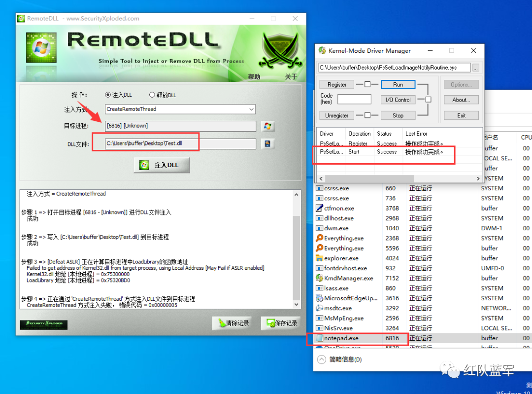Click the lsass.exe process icon
Image resolution: width=532 pixels, height=394 pixels.
point(319,288)
